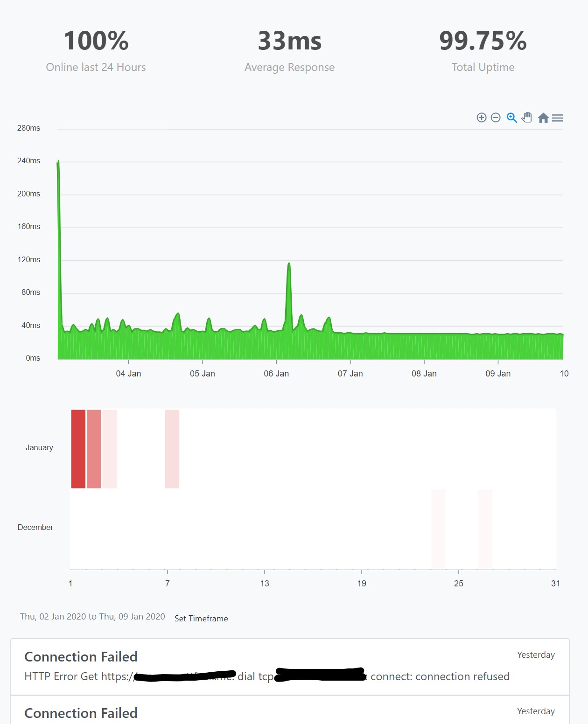Select the selection zoom magnifier tool

coord(511,118)
